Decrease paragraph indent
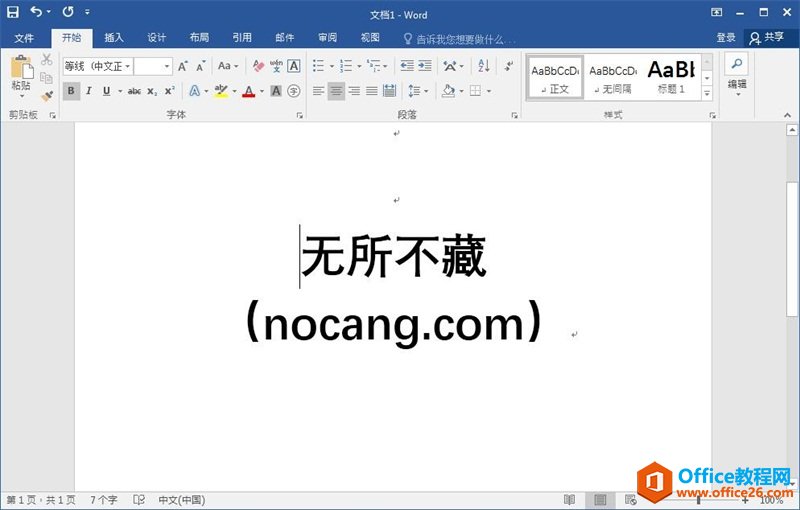The height and width of the screenshot is (510, 800). pos(407,66)
